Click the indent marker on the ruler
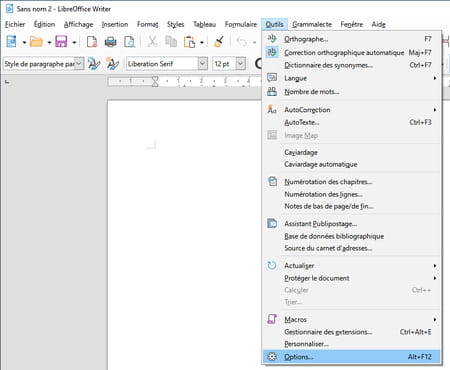Image resolution: width=450 pixels, height=370 pixels. (x=155, y=81)
